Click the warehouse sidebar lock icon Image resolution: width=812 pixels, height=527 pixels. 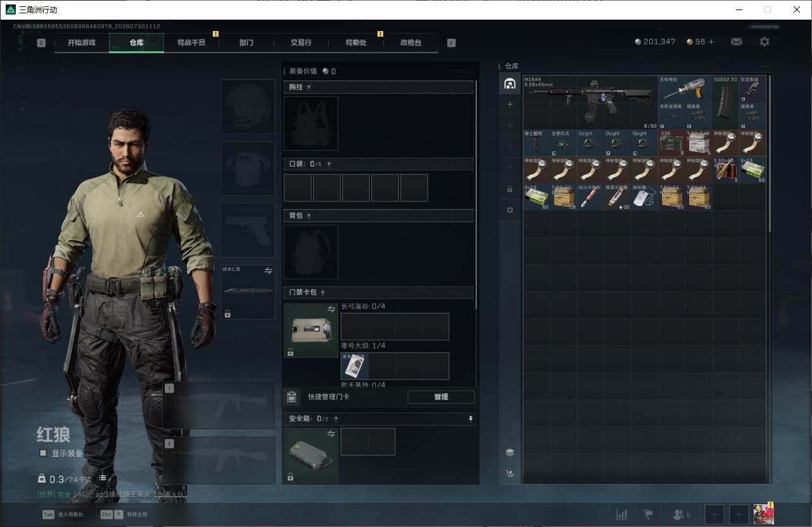click(510, 189)
